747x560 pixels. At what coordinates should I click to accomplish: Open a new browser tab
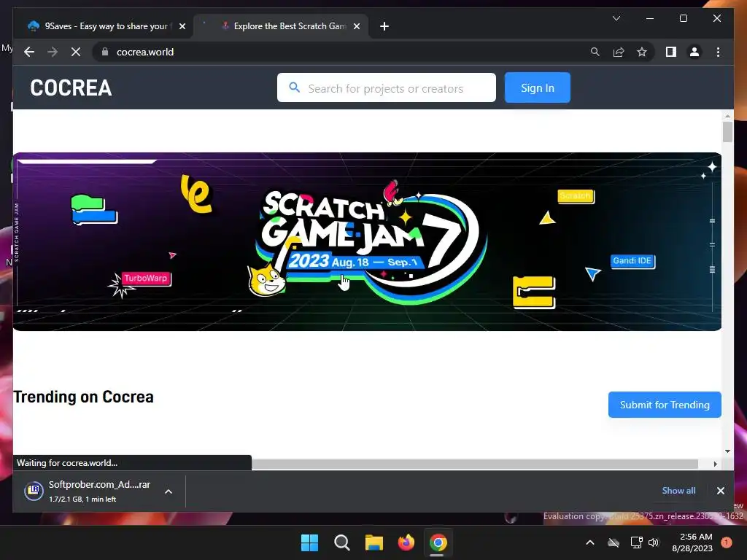tap(384, 26)
